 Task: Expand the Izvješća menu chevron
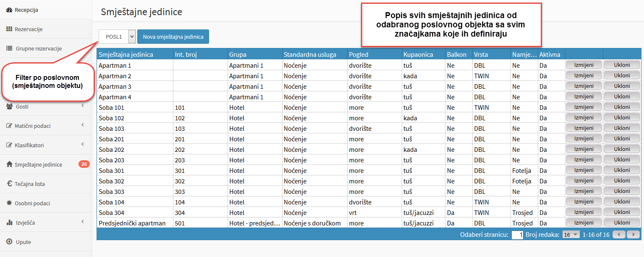[83, 222]
